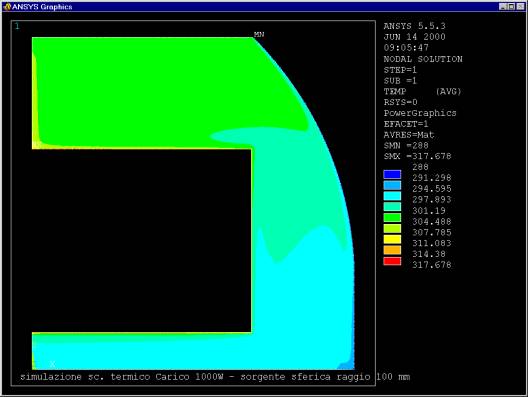This screenshot has width=528, height=397.
Task: Click the black rectangular cavity in plot
Action: (x=141, y=240)
